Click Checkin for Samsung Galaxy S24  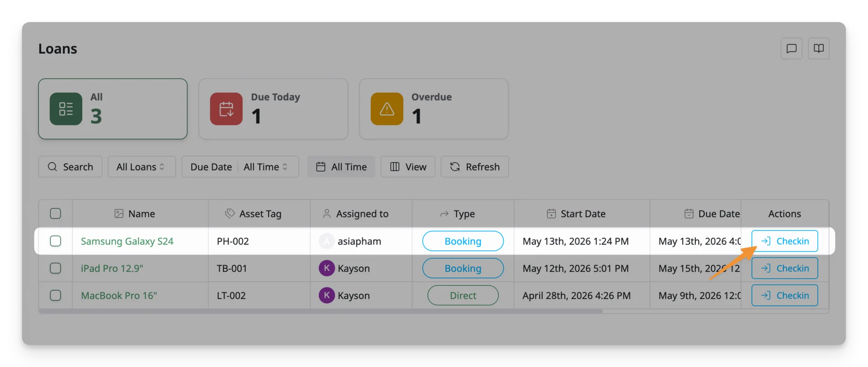(x=784, y=241)
